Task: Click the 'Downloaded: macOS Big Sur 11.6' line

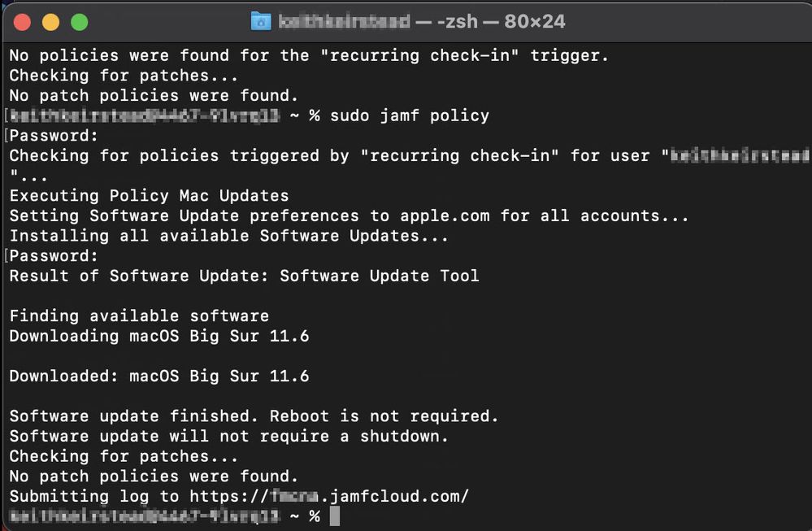Action: pyautogui.click(x=159, y=376)
